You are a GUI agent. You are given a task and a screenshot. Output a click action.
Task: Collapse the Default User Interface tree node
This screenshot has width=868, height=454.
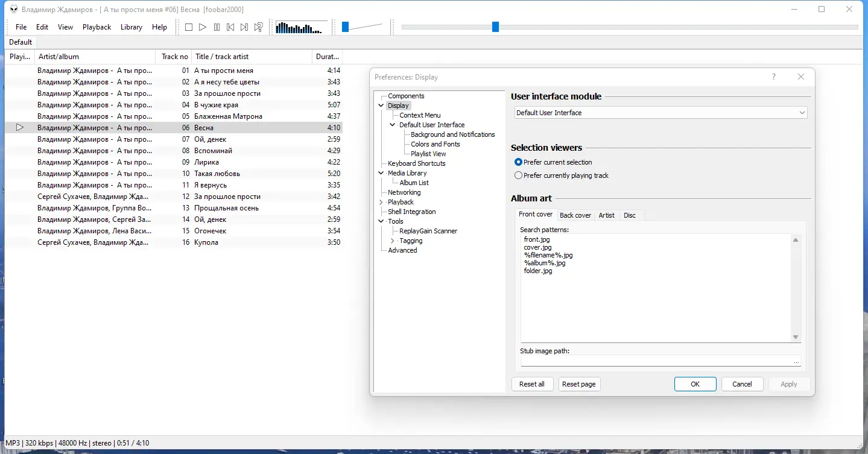tap(393, 125)
